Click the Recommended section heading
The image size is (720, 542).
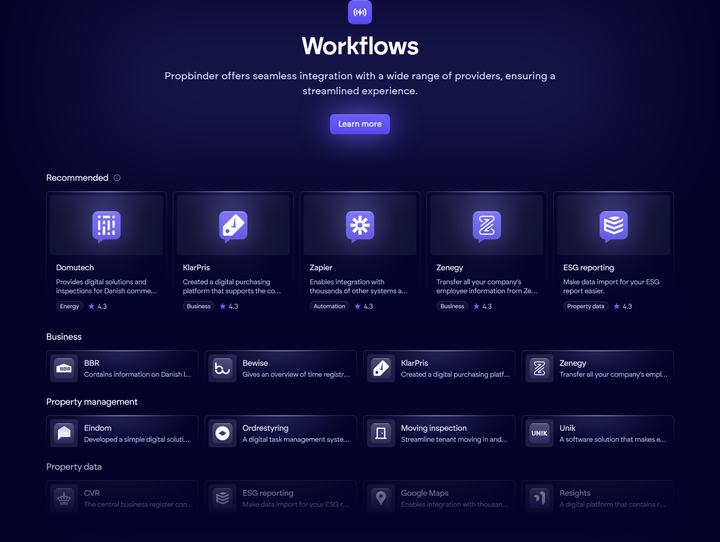(x=77, y=178)
